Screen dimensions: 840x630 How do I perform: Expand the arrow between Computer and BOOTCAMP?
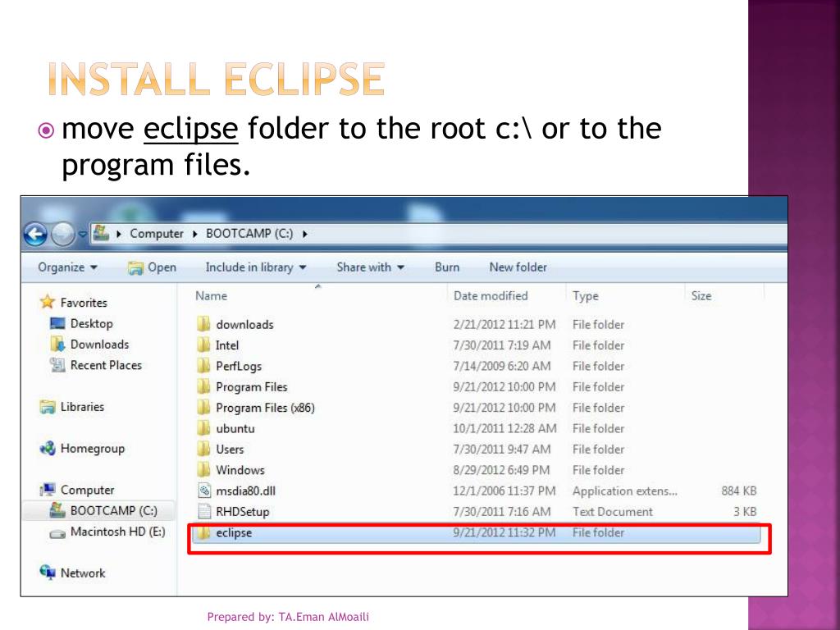(x=194, y=234)
